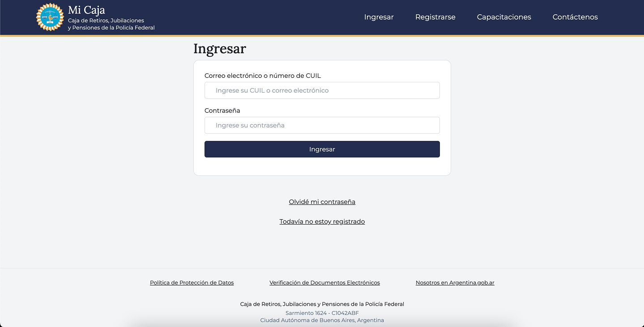644x327 pixels.
Task: Click the "Contraseña" field label
Action: tap(222, 110)
